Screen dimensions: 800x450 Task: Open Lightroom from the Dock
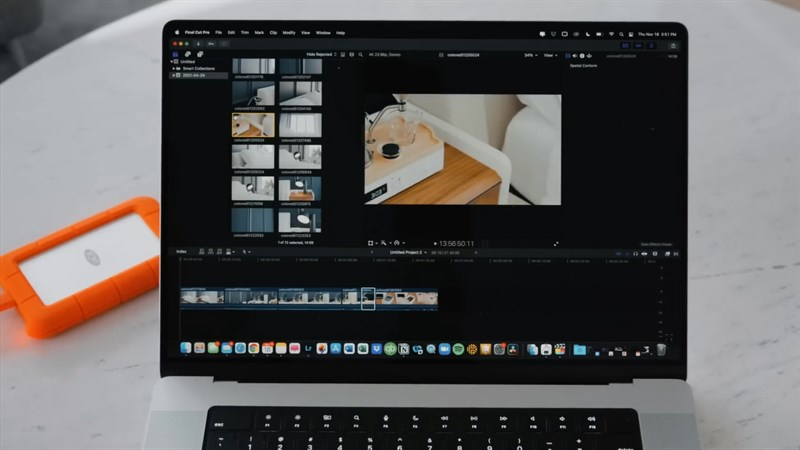coord(308,348)
